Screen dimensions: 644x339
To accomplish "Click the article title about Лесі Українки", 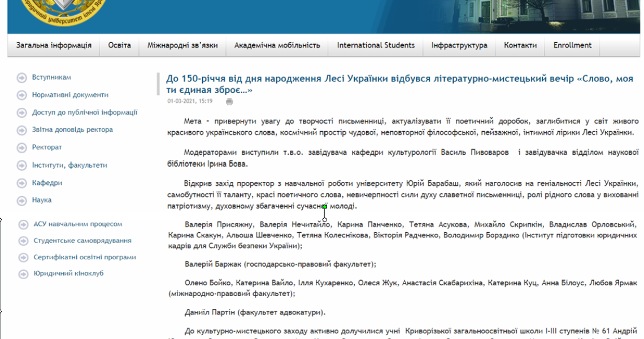I will pos(399,84).
